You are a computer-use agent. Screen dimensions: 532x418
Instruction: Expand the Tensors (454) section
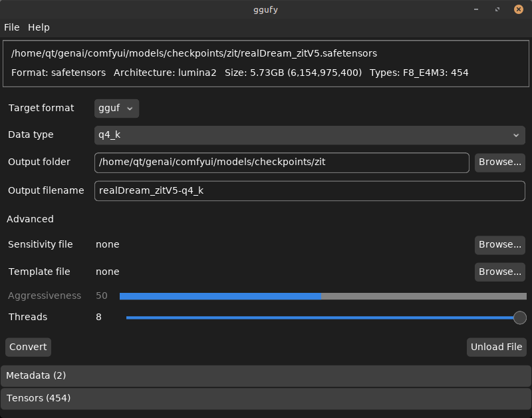point(266,398)
